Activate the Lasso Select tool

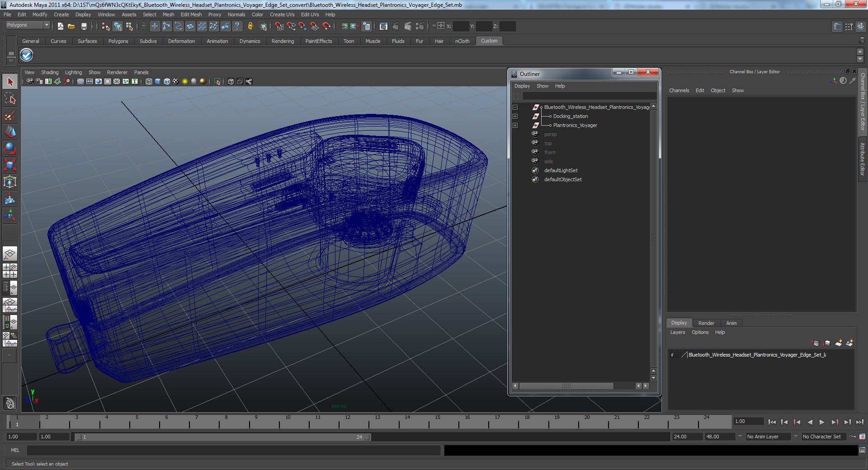[x=10, y=99]
